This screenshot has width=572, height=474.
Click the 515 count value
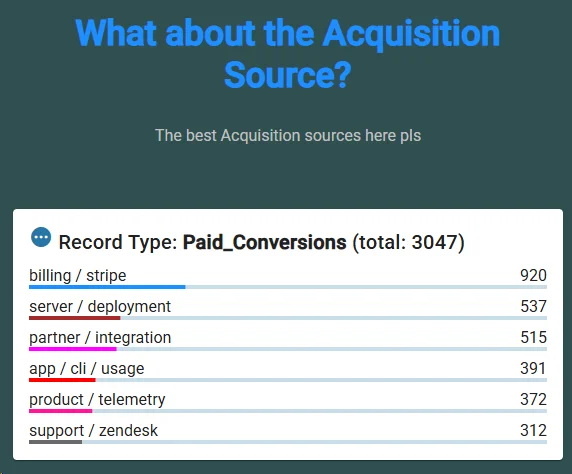533,338
